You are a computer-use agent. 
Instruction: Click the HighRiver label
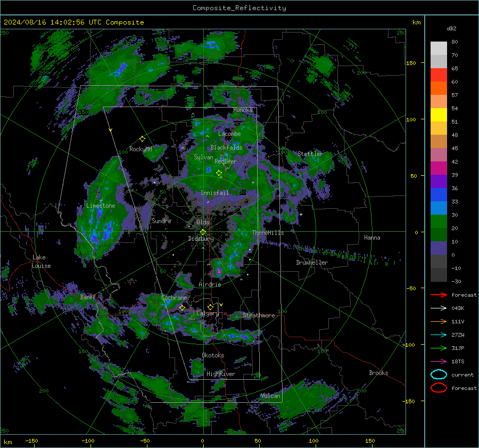point(221,374)
